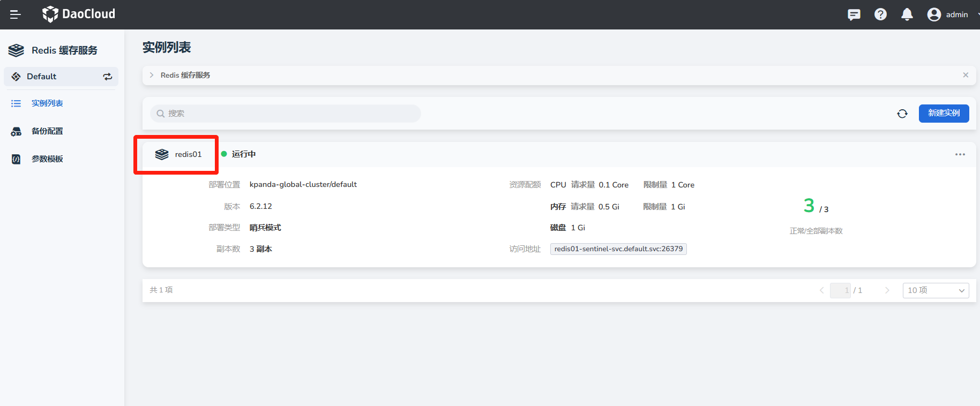
Task: Open the redis01 instance link
Action: [188, 154]
